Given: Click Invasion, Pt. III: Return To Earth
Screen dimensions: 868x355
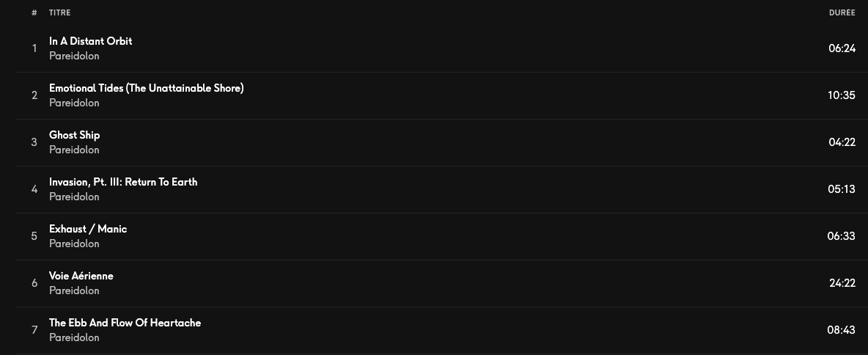Looking at the screenshot, I should click(123, 182).
